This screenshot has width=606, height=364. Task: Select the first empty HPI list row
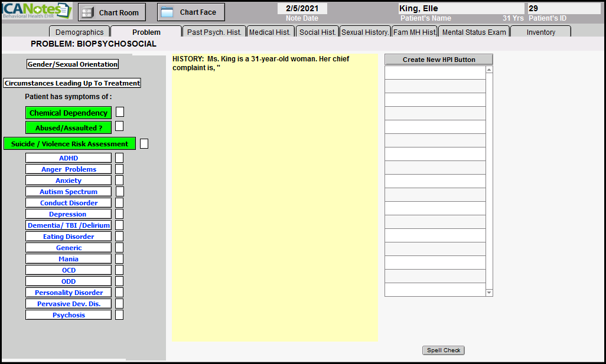[435, 73]
